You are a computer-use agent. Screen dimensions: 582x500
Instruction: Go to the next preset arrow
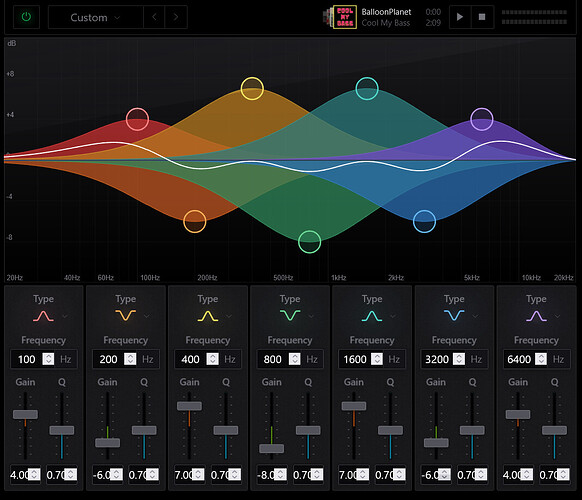(x=176, y=17)
